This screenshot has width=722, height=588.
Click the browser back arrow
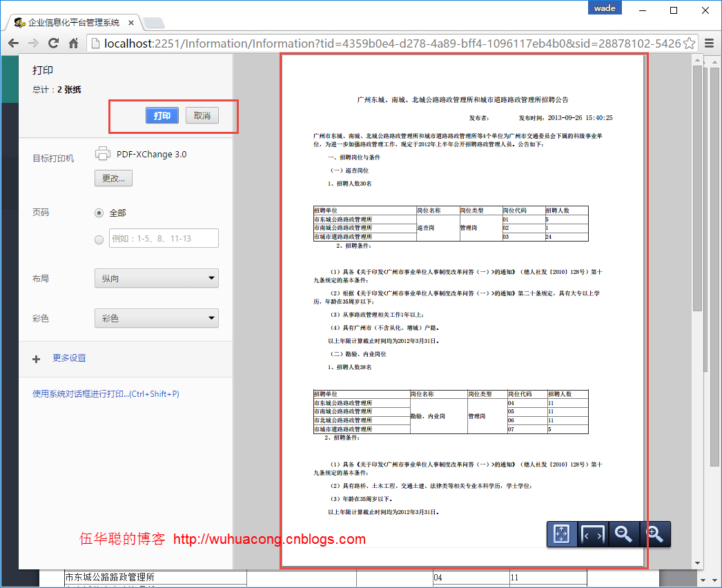coord(13,43)
